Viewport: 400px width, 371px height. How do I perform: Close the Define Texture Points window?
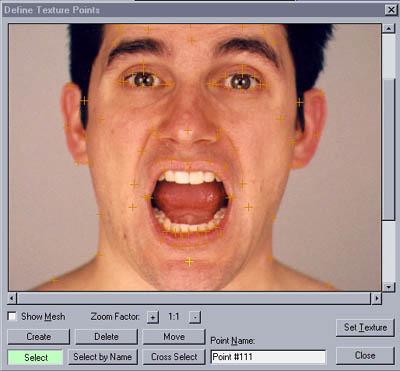click(391, 10)
